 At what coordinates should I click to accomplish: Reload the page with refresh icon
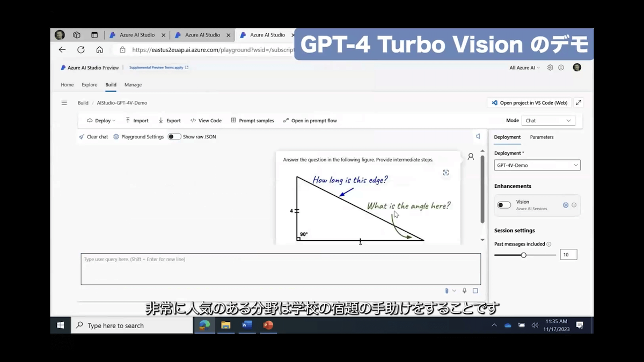point(81,49)
